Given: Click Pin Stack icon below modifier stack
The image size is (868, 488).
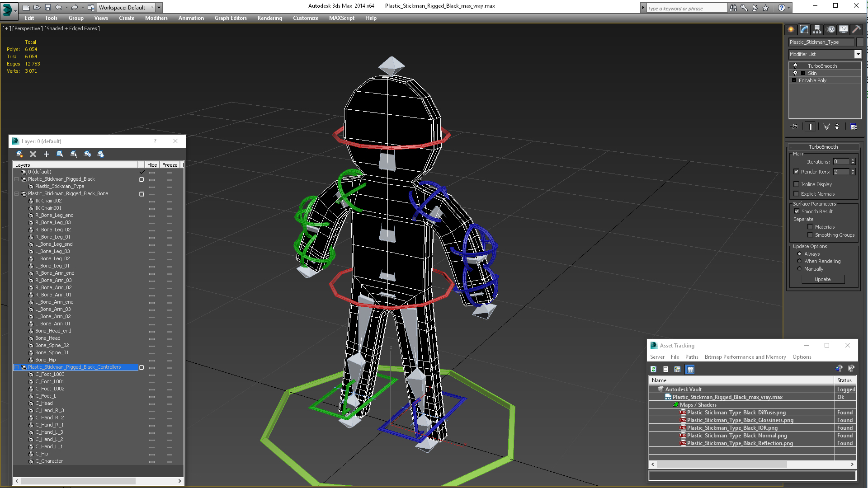Looking at the screenshot, I should pyautogui.click(x=795, y=127).
